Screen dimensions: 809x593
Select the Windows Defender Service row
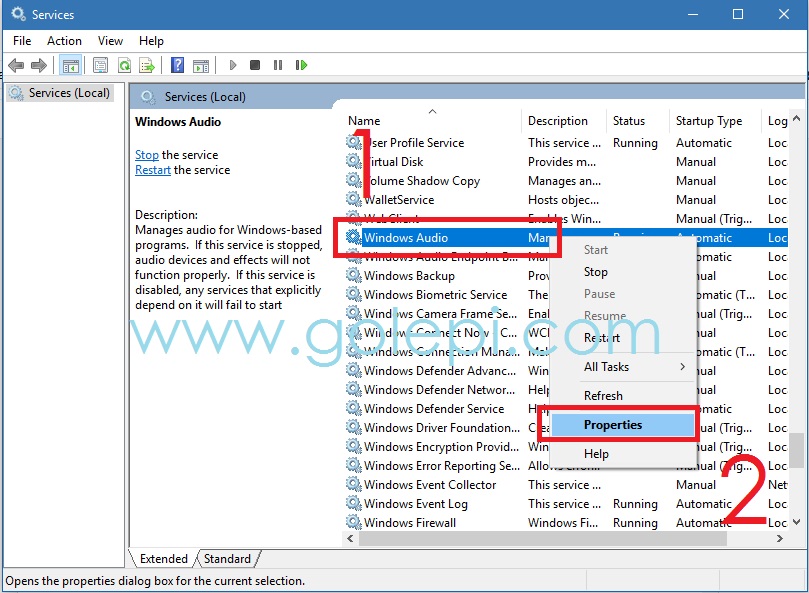566,409
